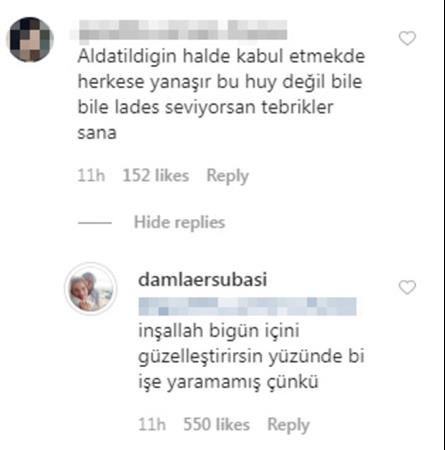Select the 11h timestamp under top comment

(x=91, y=175)
